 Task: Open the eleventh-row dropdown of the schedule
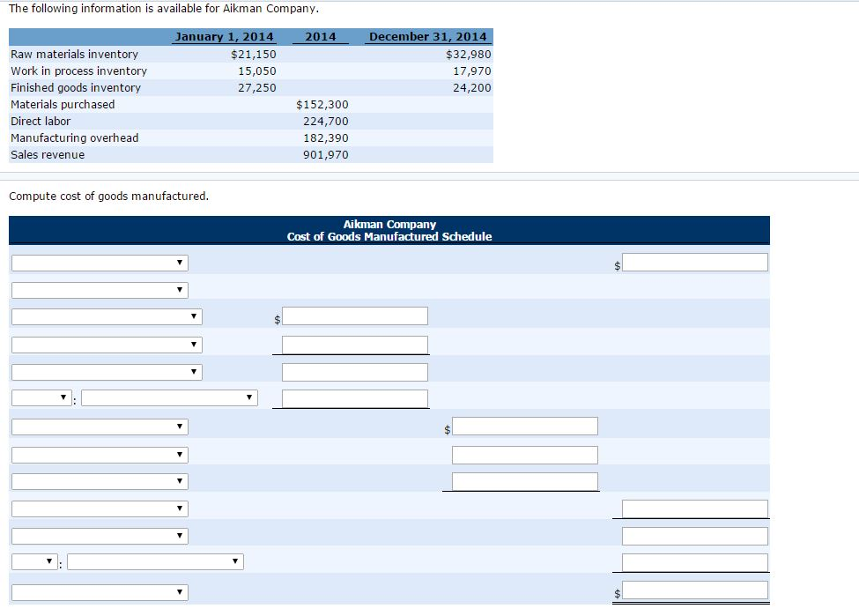pos(100,536)
